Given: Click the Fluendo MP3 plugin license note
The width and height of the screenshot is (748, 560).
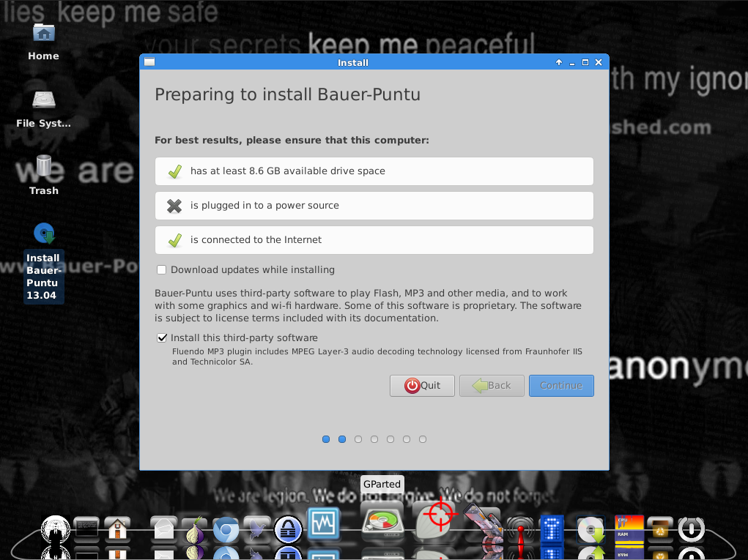Looking at the screenshot, I should 377,356.
